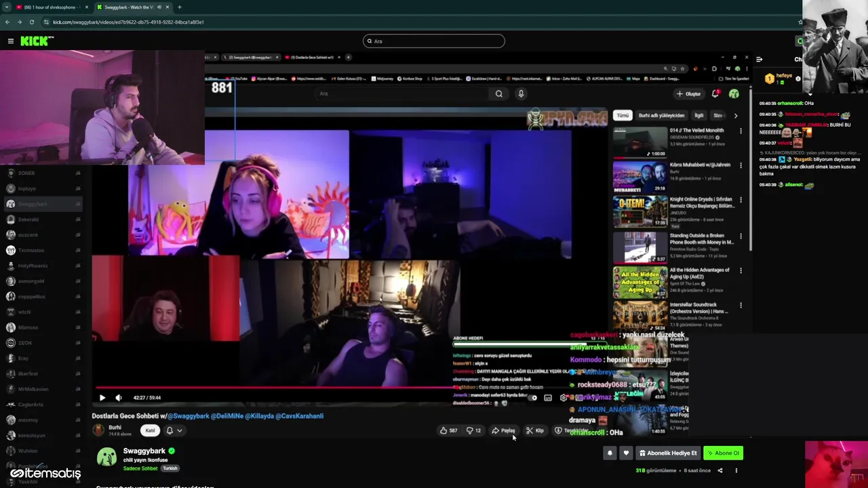Click the Oluştur create button

[x=689, y=94]
